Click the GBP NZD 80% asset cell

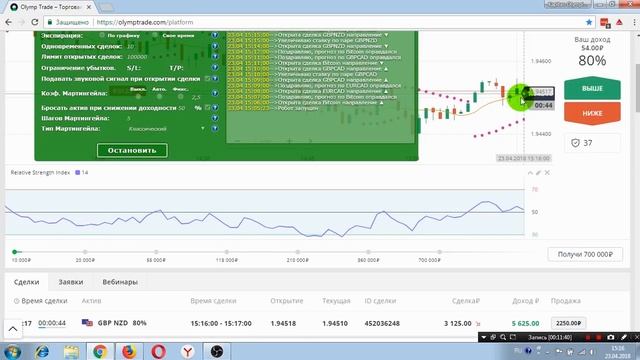tap(114, 323)
